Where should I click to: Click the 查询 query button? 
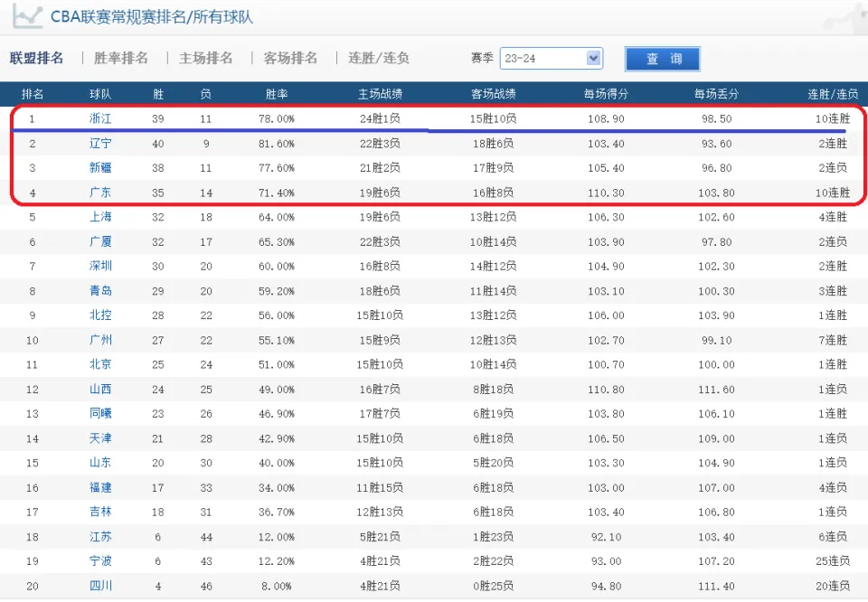point(663,59)
